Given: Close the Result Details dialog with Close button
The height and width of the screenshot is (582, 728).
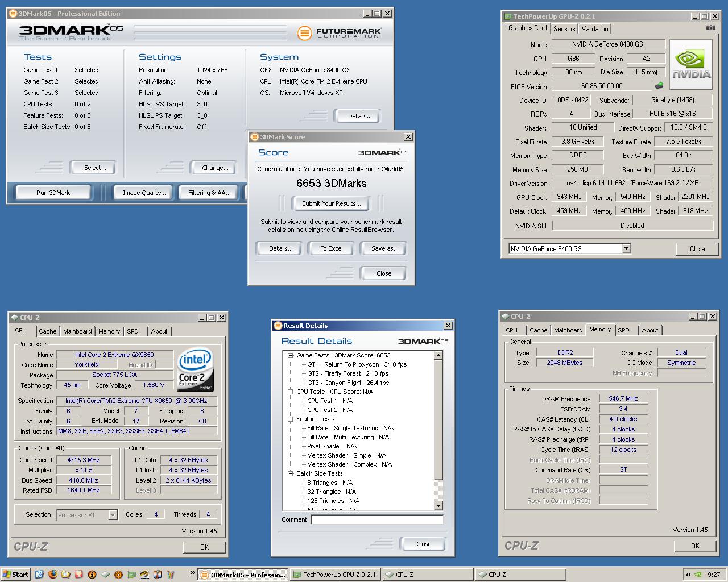Looking at the screenshot, I should (x=424, y=544).
